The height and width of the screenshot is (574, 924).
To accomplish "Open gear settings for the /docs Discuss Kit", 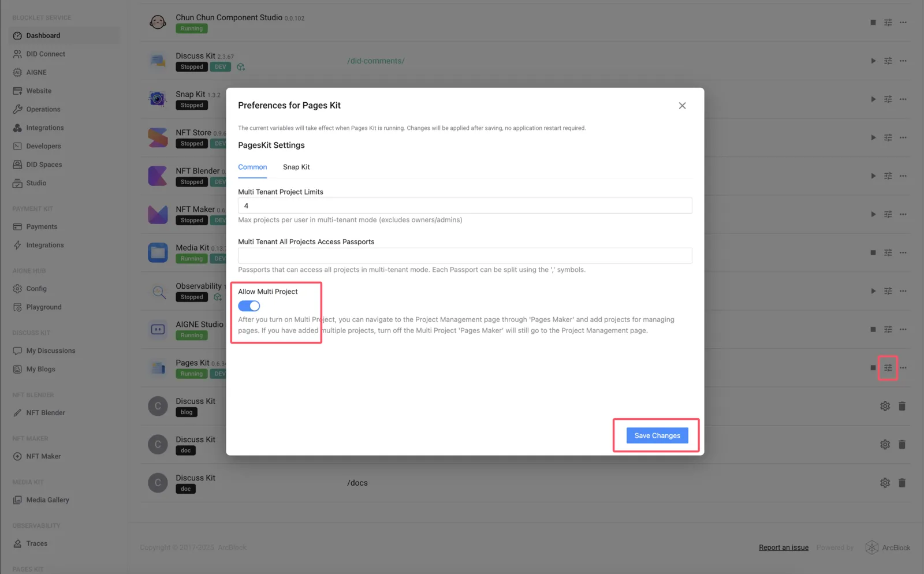I will point(885,483).
